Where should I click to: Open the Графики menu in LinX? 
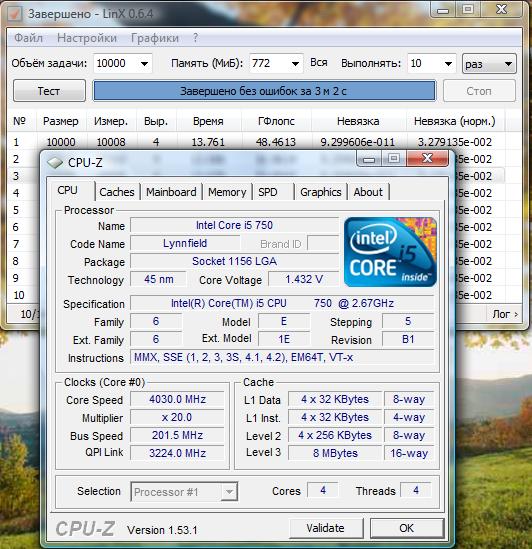point(155,38)
